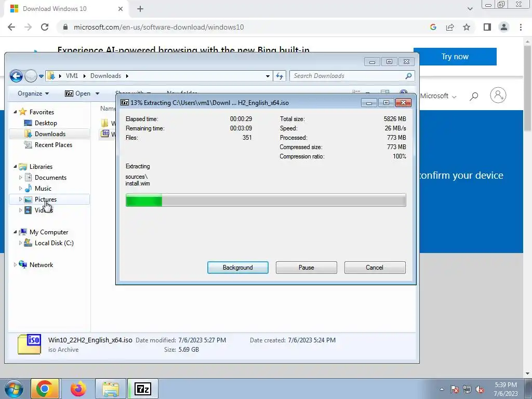Image resolution: width=532 pixels, height=399 pixels.
Task: Select the Pictures library
Action: click(46, 199)
